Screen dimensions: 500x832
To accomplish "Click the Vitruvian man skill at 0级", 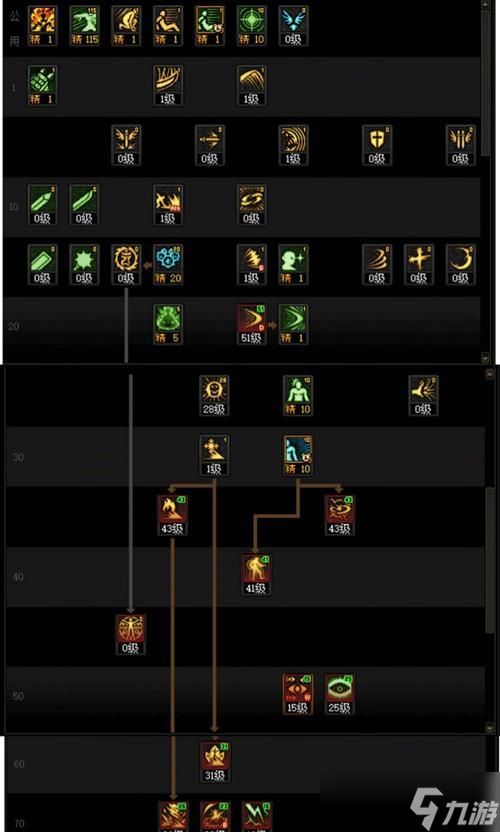I will point(131,635).
